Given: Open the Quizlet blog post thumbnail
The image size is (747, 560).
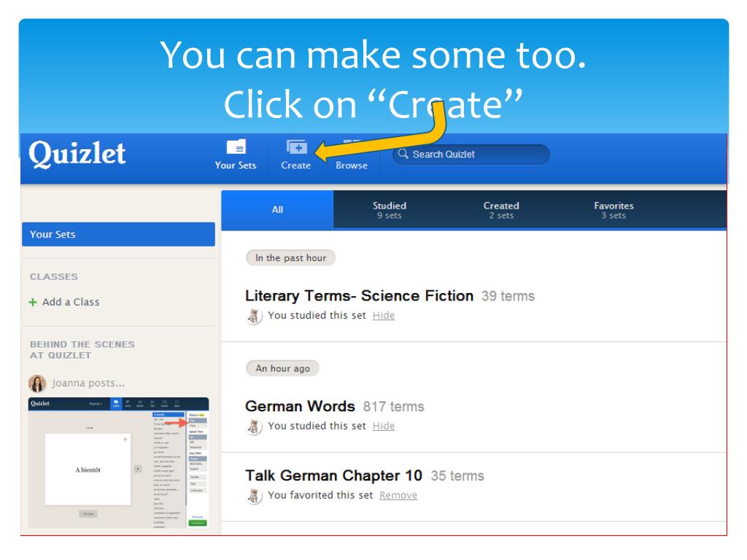Looking at the screenshot, I should [119, 463].
